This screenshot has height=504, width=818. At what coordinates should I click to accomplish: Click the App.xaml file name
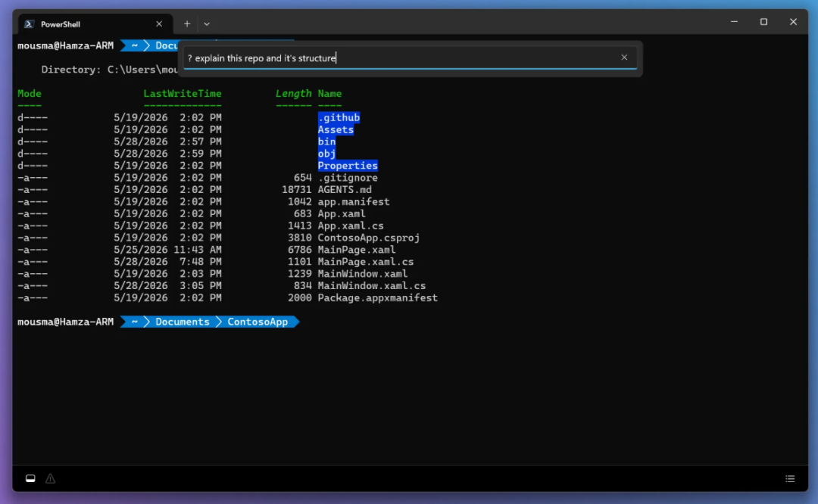341,213
